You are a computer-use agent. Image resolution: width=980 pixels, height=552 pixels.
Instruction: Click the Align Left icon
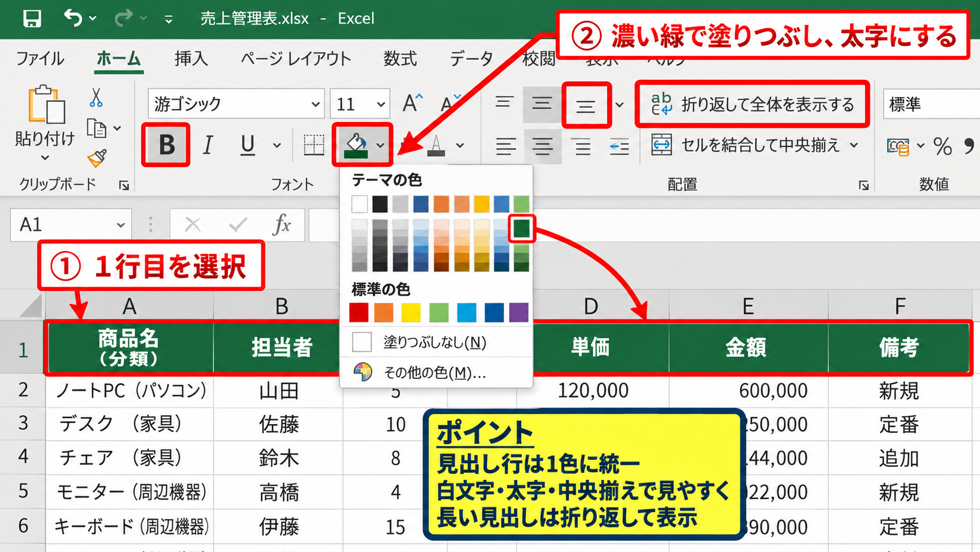tap(505, 145)
